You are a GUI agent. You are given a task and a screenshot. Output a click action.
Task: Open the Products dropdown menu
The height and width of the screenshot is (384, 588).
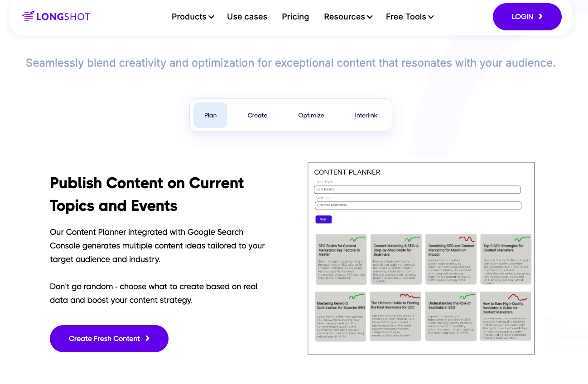coord(193,17)
